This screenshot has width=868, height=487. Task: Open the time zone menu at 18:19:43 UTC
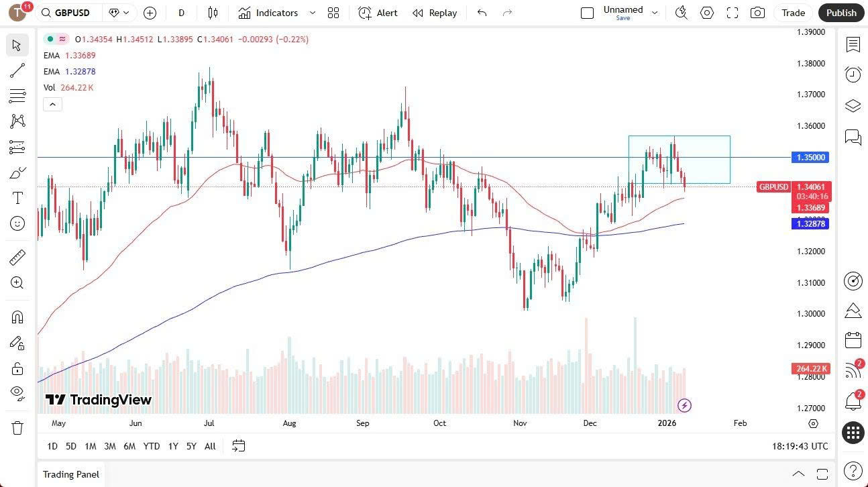(x=800, y=446)
